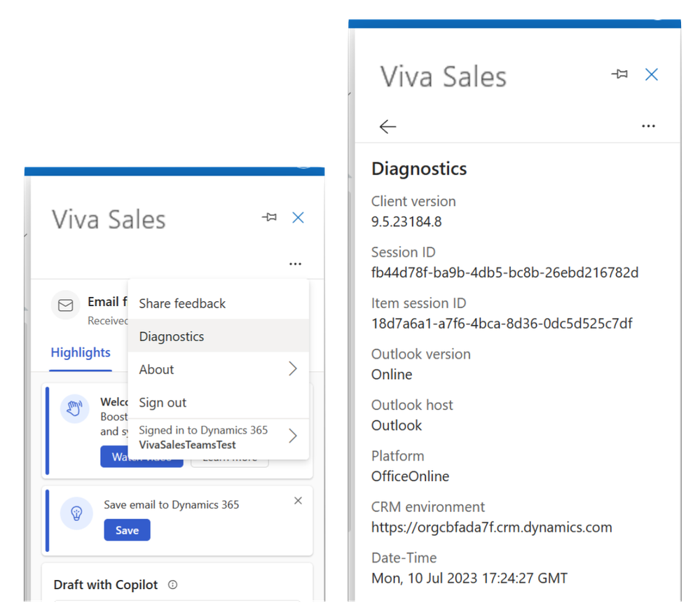This screenshot has height=608, width=700.
Task: Click the info icon beside Draft with Copilot
Action: (x=173, y=585)
